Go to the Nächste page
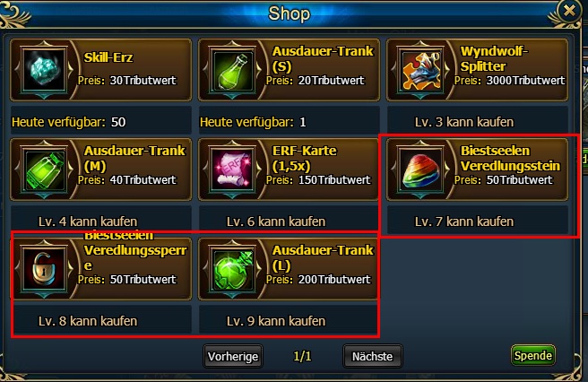The width and height of the screenshot is (588, 382). (x=372, y=356)
